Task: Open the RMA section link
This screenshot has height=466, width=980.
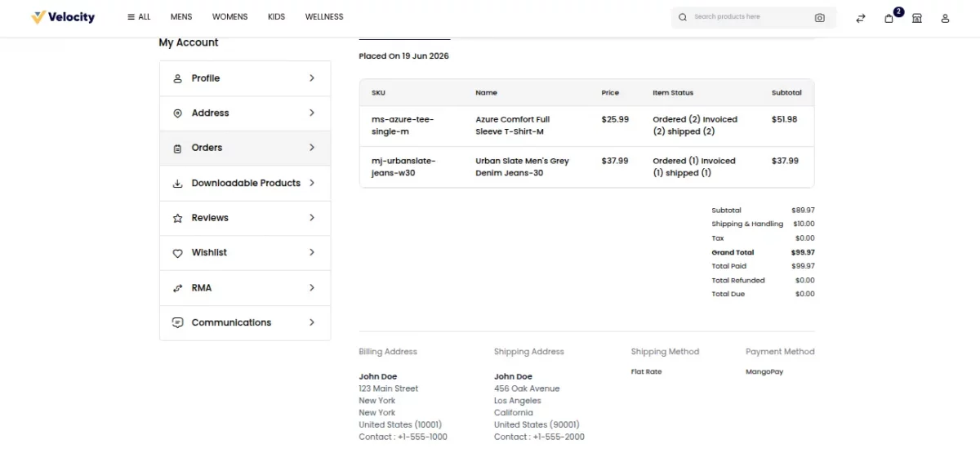Action: pos(245,288)
